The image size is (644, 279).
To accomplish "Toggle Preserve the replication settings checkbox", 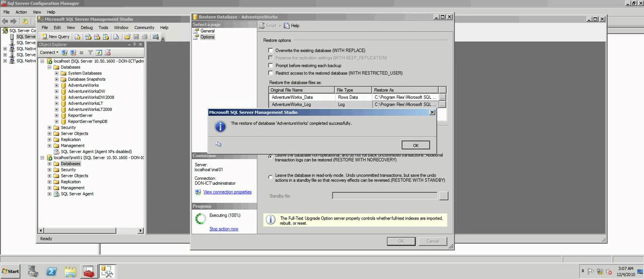I will coord(271,58).
